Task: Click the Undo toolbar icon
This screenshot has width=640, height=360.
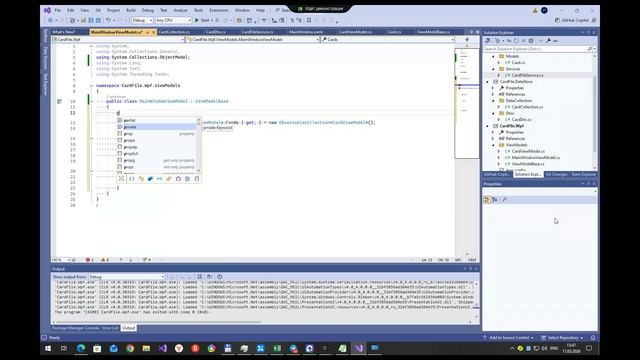Action: (x=108, y=20)
